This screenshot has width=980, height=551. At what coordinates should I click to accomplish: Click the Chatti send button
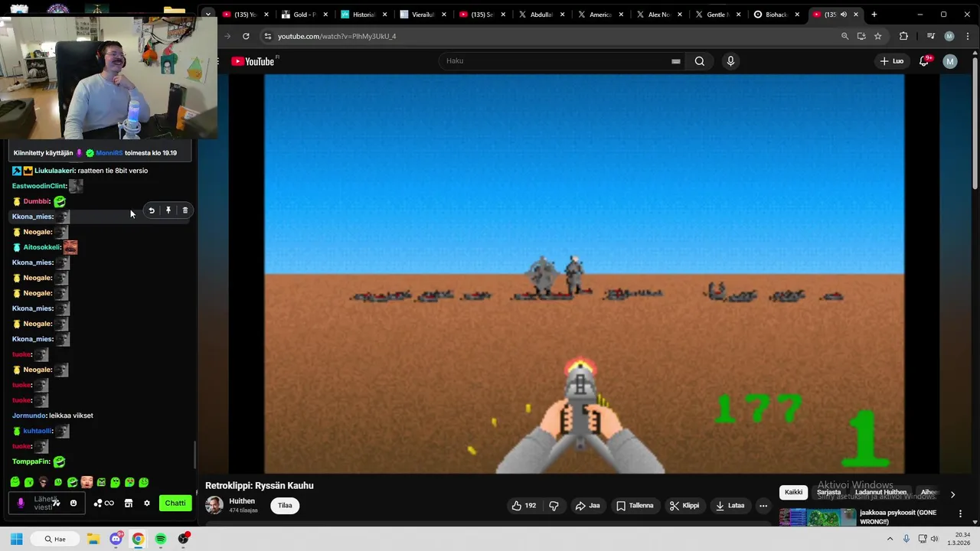[x=175, y=504]
